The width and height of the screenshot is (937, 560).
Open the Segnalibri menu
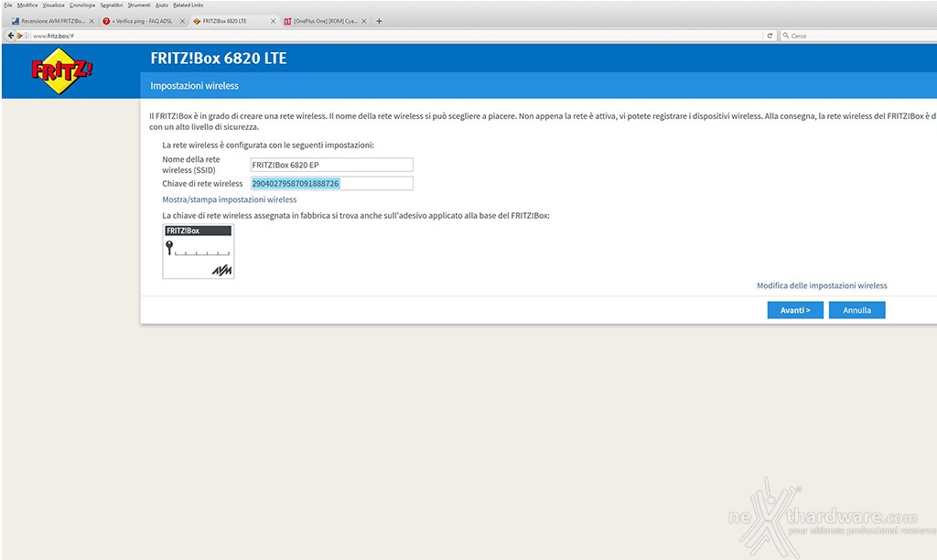(111, 5)
